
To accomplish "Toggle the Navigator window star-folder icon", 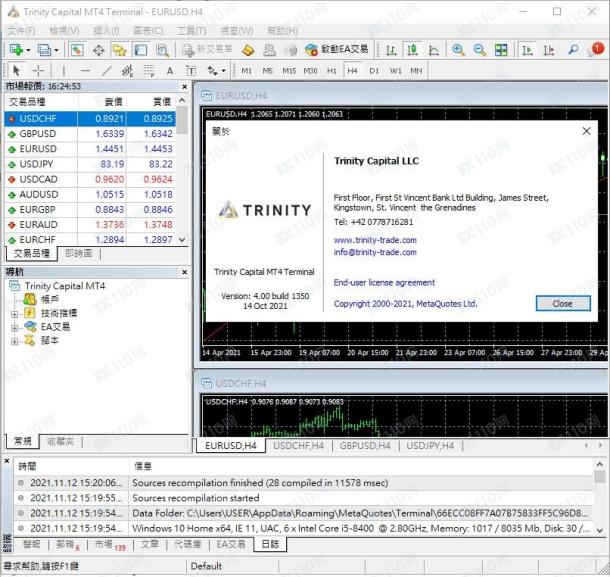I will tap(119, 50).
